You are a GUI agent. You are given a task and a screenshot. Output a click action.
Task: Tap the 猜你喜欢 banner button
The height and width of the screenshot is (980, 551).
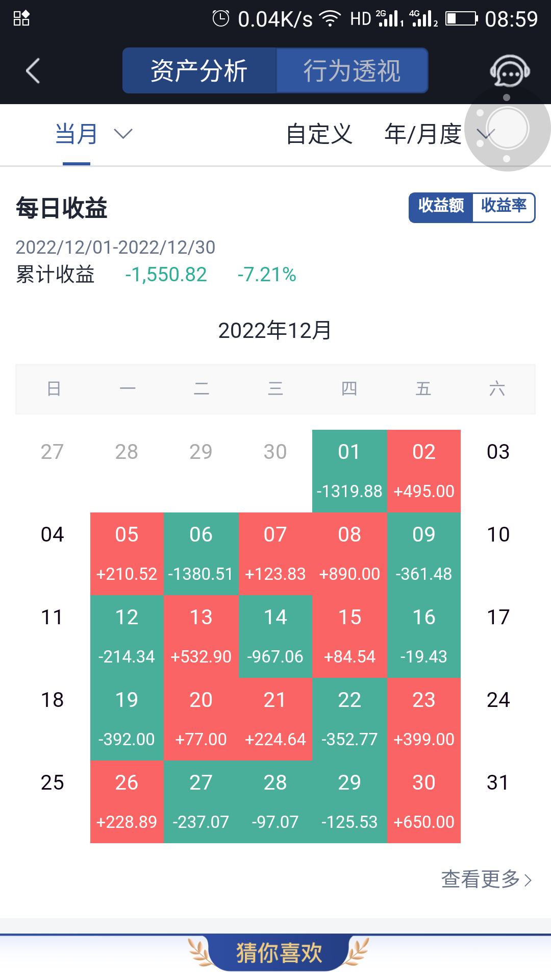coord(279,953)
